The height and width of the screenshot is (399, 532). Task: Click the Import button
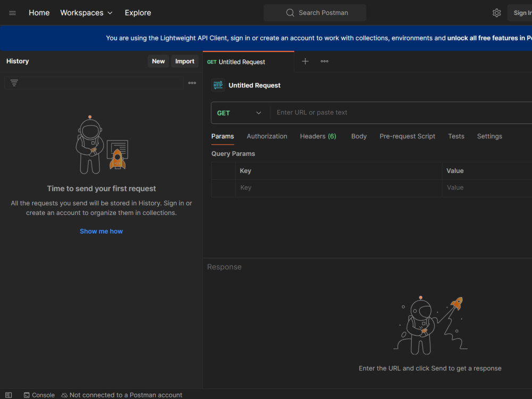[x=185, y=61]
